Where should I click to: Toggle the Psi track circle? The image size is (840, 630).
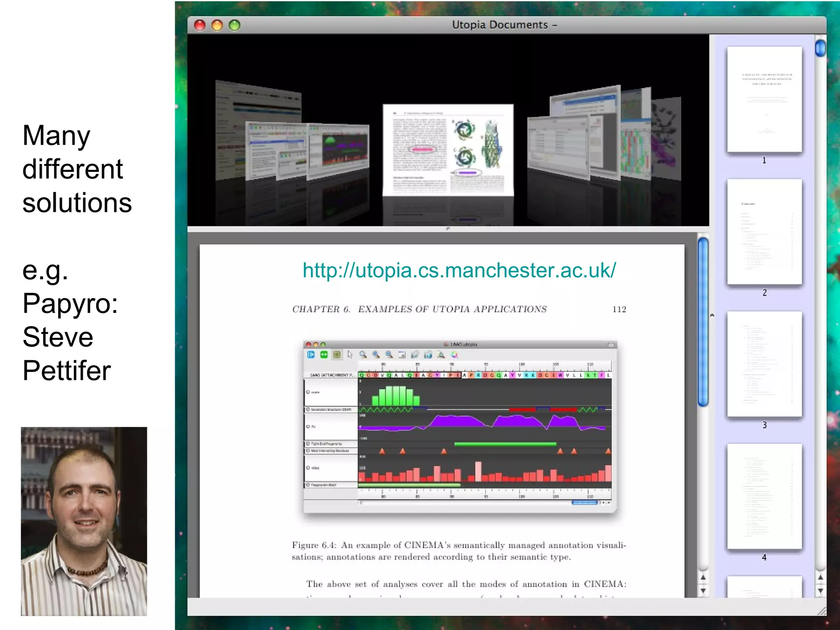308,427
